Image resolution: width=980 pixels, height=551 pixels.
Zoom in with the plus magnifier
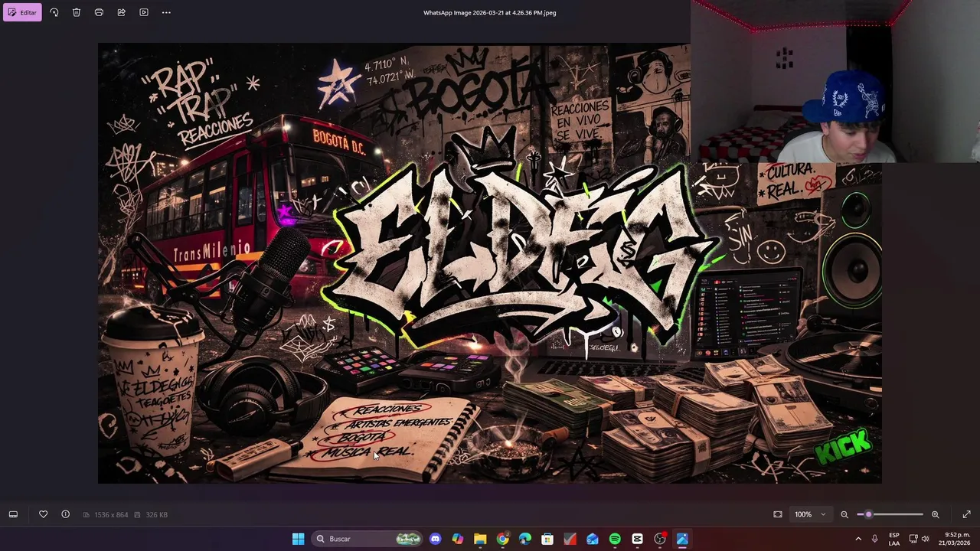(935, 514)
